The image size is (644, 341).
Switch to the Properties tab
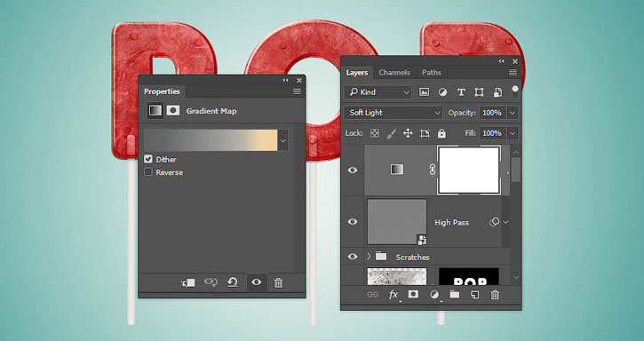[162, 91]
